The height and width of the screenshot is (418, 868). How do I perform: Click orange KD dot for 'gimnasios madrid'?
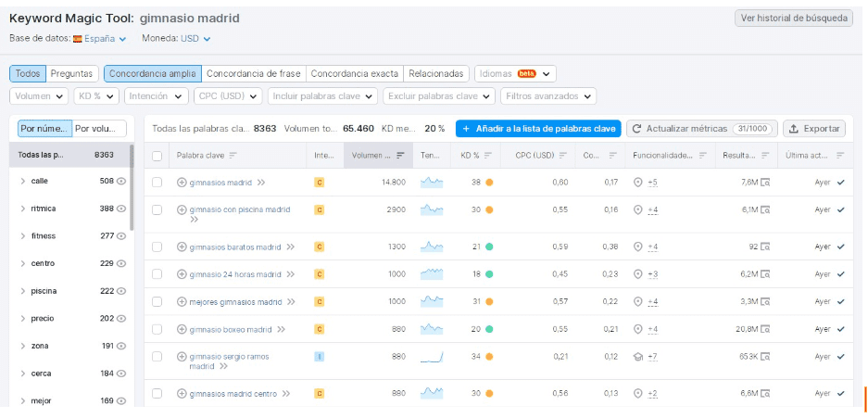coord(489,183)
